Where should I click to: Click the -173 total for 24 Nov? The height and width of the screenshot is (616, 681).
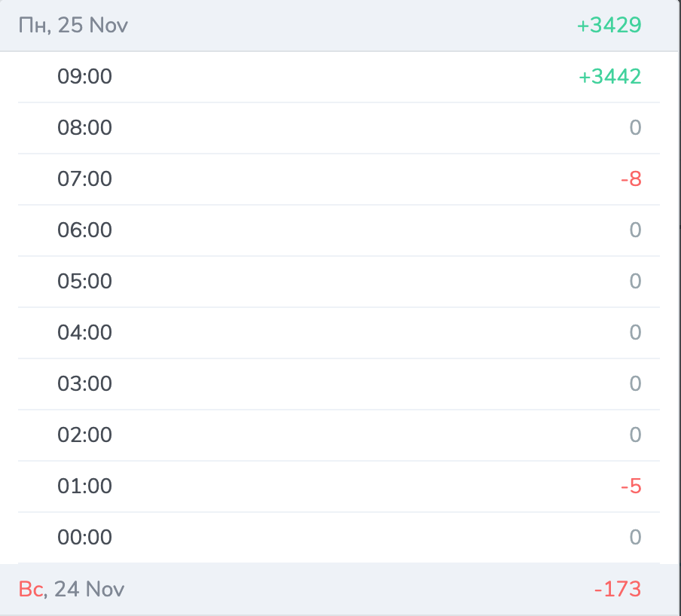(x=618, y=589)
